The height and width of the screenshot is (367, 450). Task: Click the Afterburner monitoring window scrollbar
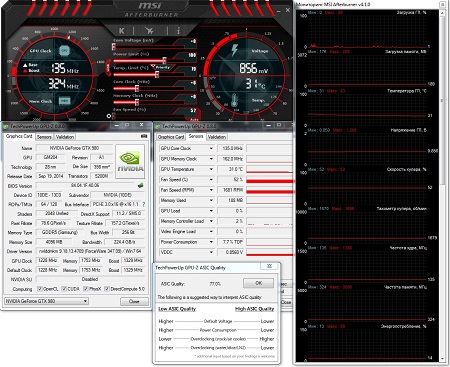pos(442,100)
